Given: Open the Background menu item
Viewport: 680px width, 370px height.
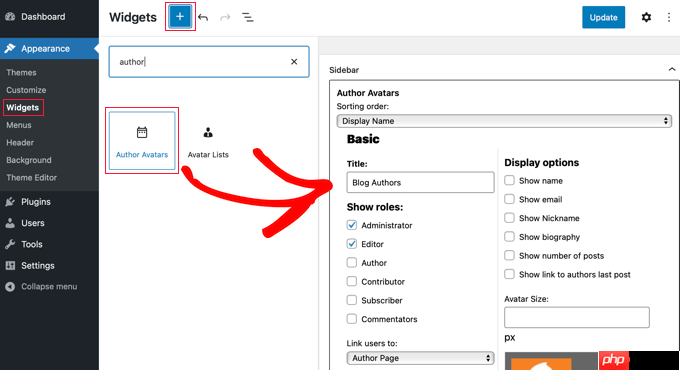Looking at the screenshot, I should click(29, 160).
